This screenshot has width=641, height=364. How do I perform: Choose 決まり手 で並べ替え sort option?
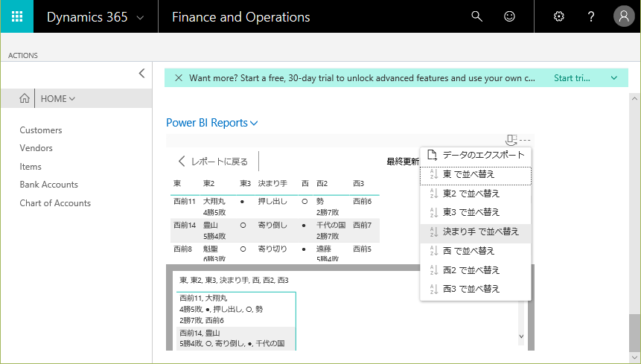[476, 232]
